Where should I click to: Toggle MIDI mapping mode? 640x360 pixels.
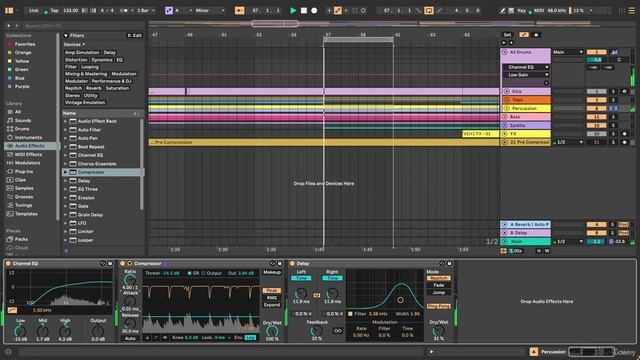click(x=539, y=11)
